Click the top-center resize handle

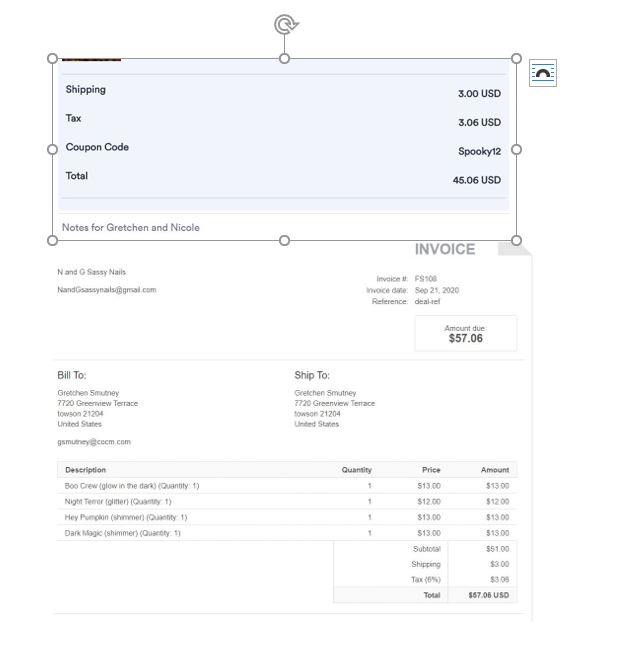[x=285, y=58]
